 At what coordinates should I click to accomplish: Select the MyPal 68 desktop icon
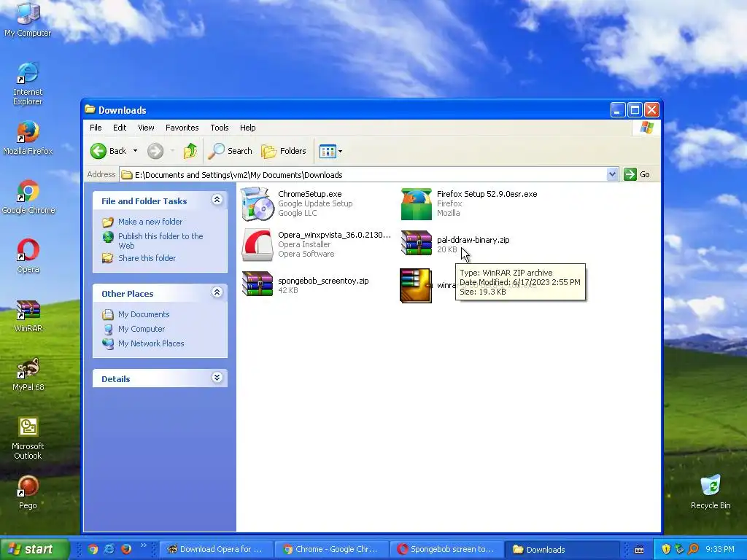click(x=28, y=374)
